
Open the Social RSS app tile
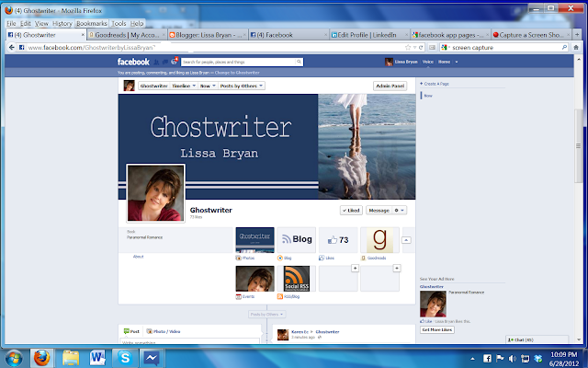click(x=296, y=278)
